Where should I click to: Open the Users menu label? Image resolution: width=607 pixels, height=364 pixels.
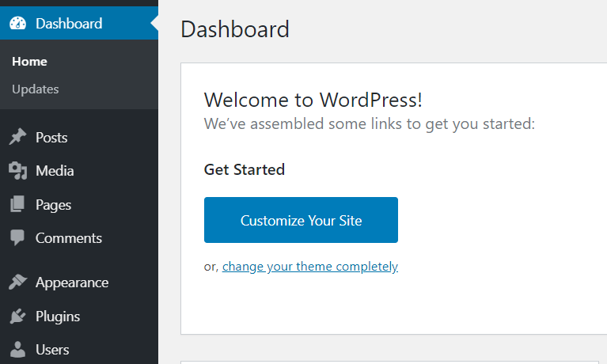52,350
